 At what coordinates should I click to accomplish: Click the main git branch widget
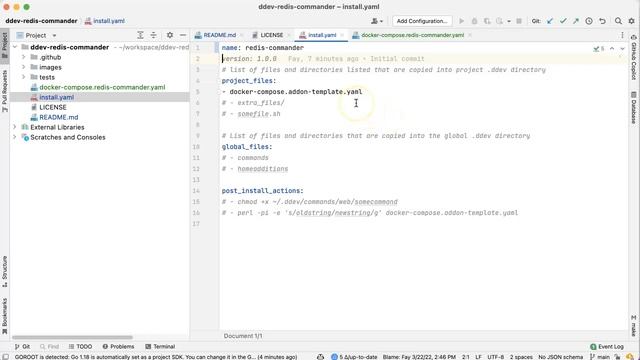pos(600,357)
